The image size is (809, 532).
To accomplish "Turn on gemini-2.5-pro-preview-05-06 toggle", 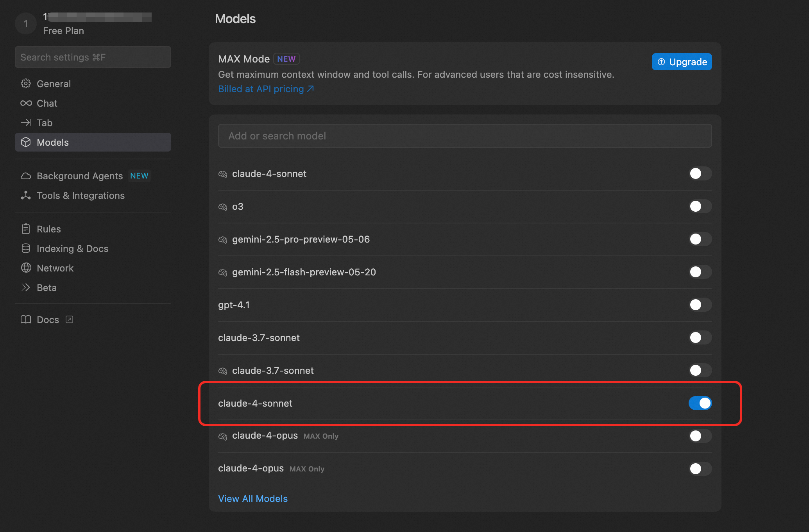I will (x=700, y=239).
